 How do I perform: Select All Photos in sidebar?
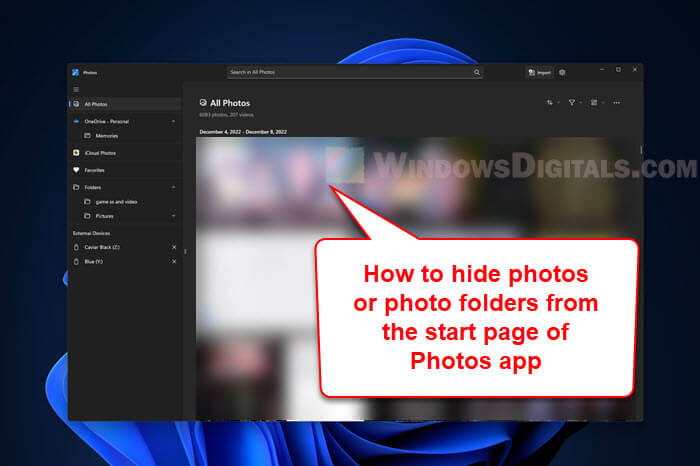tap(125, 104)
